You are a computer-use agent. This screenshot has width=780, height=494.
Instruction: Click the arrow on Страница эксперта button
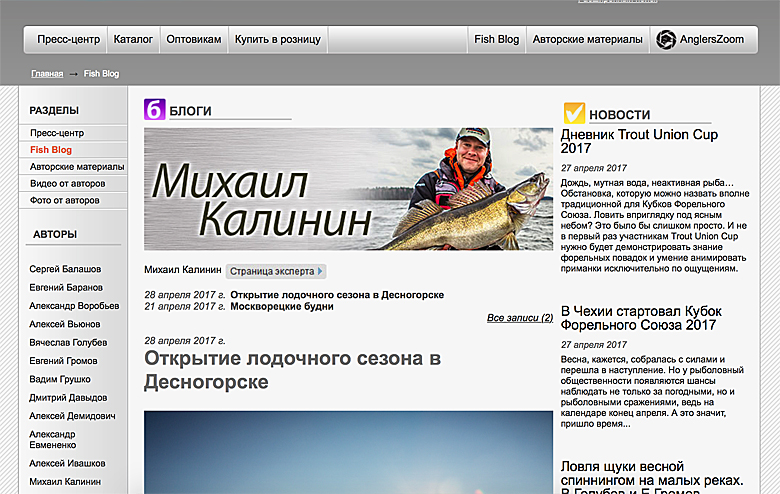click(320, 271)
